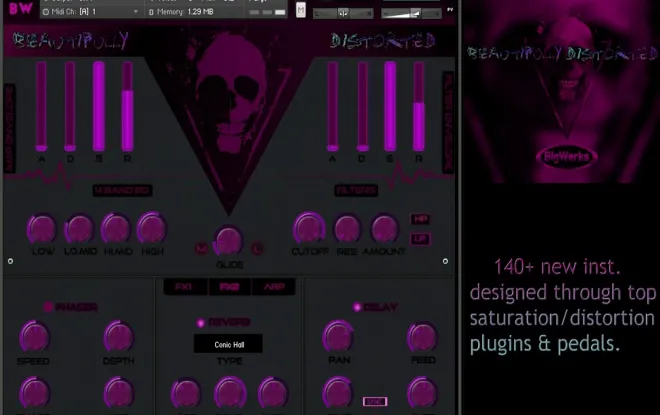Adjust the header volume slider
The image size is (660, 415).
(x=411, y=14)
